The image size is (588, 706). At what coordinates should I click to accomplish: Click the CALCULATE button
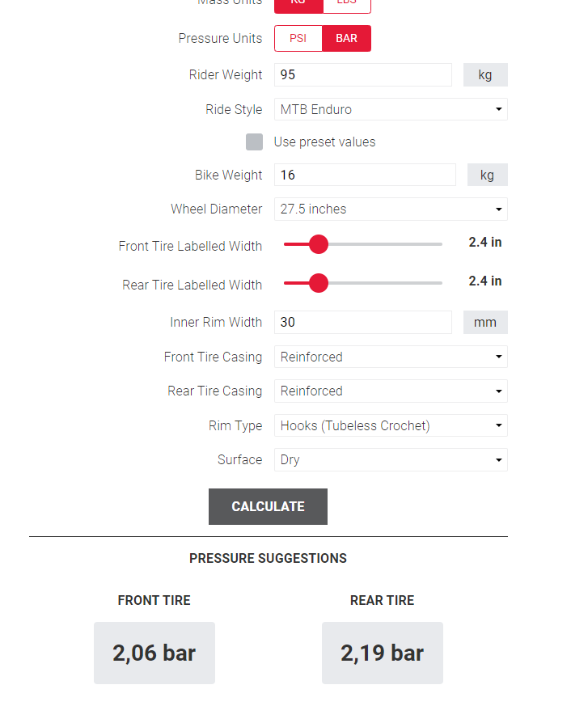tap(268, 507)
